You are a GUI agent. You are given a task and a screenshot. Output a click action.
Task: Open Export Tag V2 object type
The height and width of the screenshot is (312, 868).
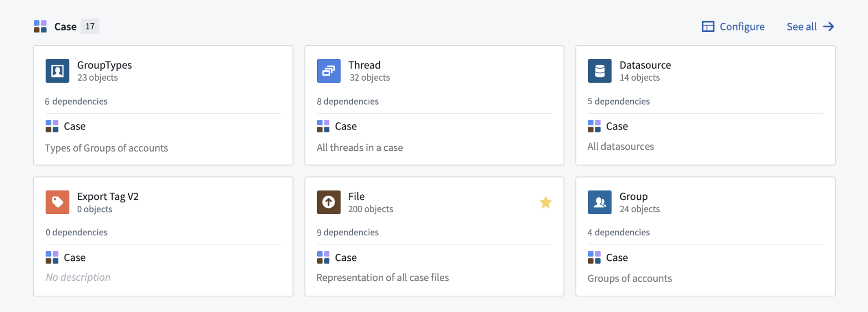pyautogui.click(x=108, y=196)
